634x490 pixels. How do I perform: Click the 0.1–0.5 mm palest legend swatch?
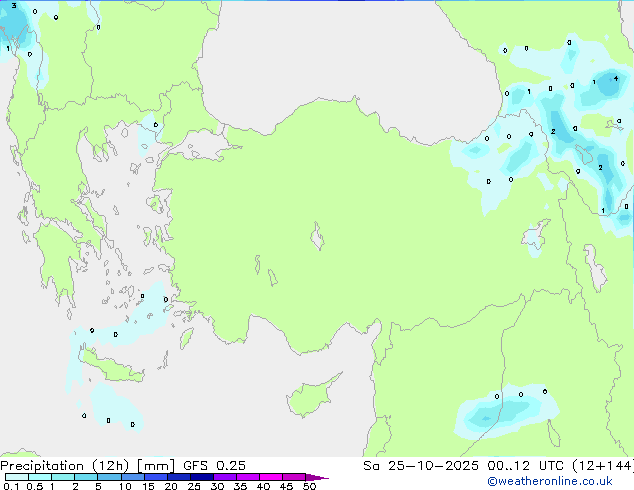pyautogui.click(x=17, y=477)
